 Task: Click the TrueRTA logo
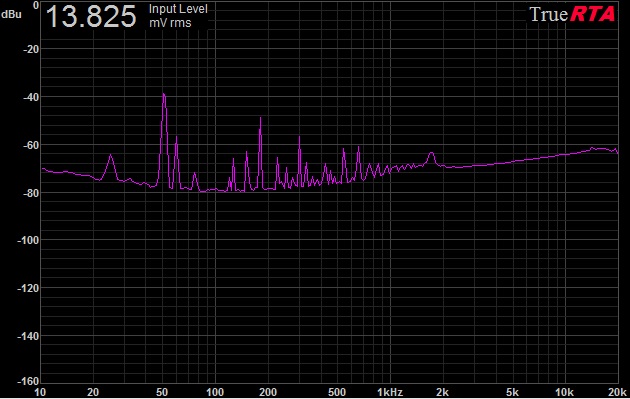point(572,14)
